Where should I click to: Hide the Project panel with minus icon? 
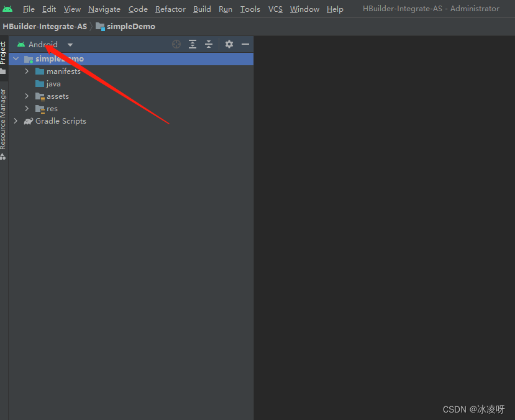(x=245, y=44)
